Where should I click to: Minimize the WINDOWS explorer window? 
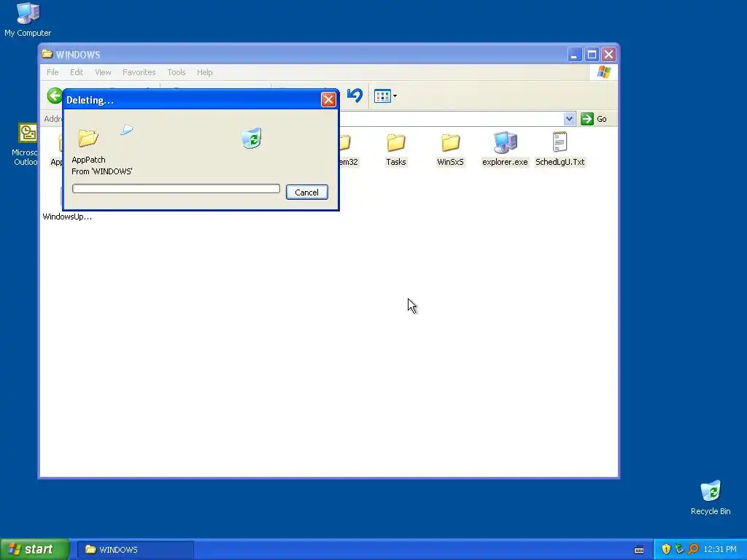pos(575,54)
